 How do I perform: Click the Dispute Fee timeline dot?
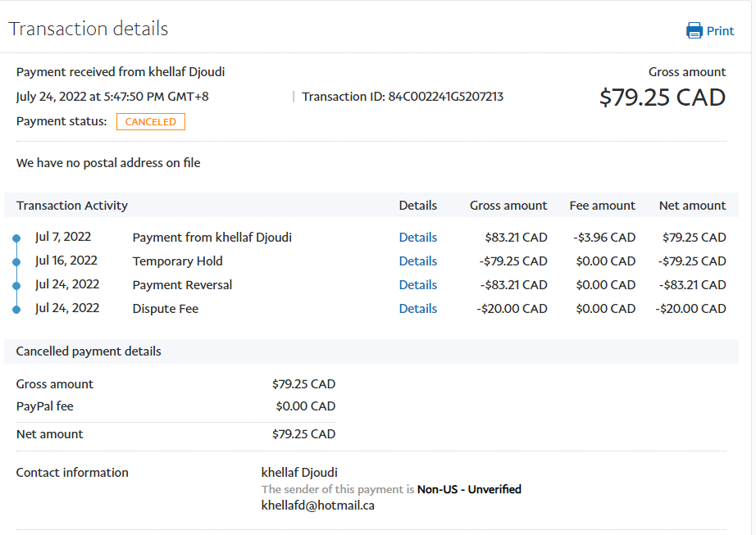[16, 310]
